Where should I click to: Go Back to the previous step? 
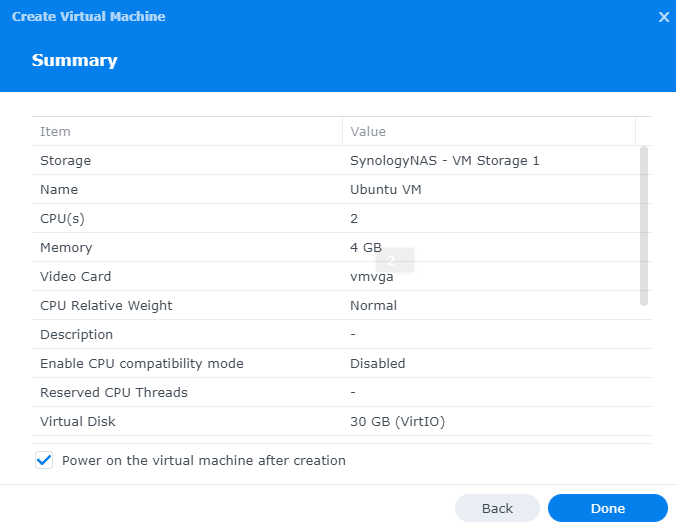(x=497, y=508)
